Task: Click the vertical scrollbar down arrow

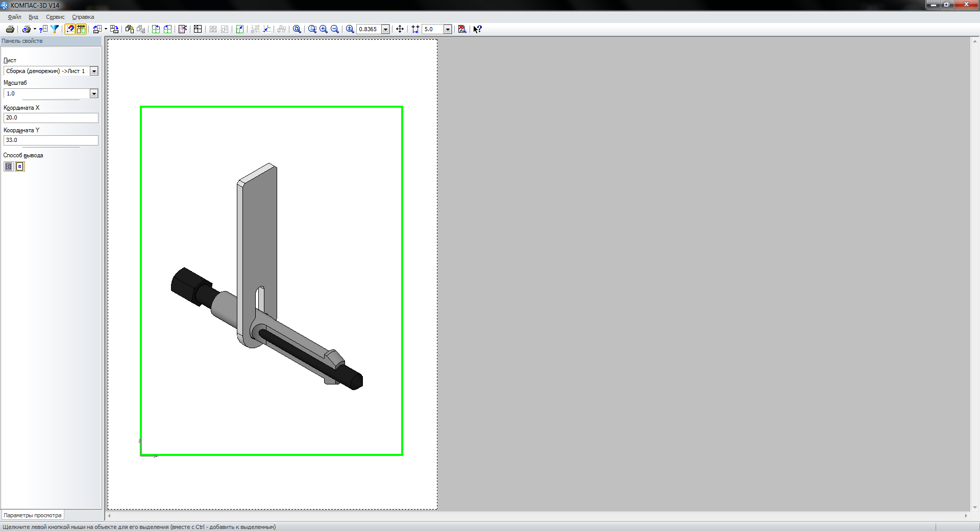Action: (x=974, y=508)
